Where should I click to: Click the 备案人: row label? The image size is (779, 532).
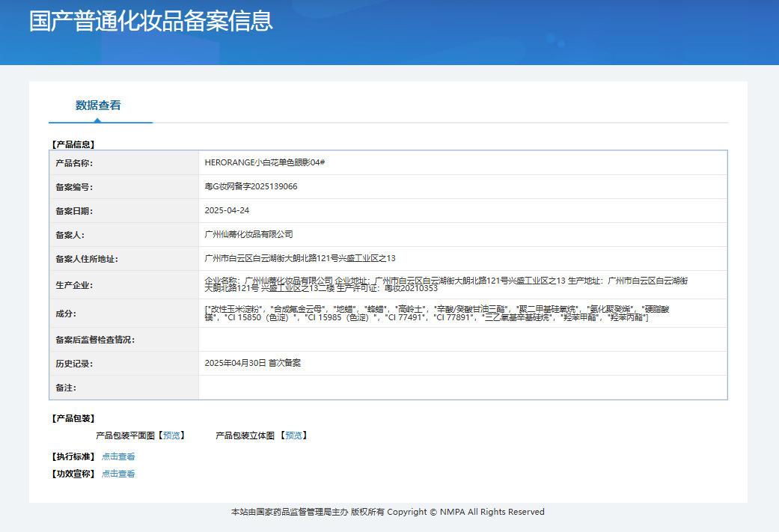[x=70, y=235]
